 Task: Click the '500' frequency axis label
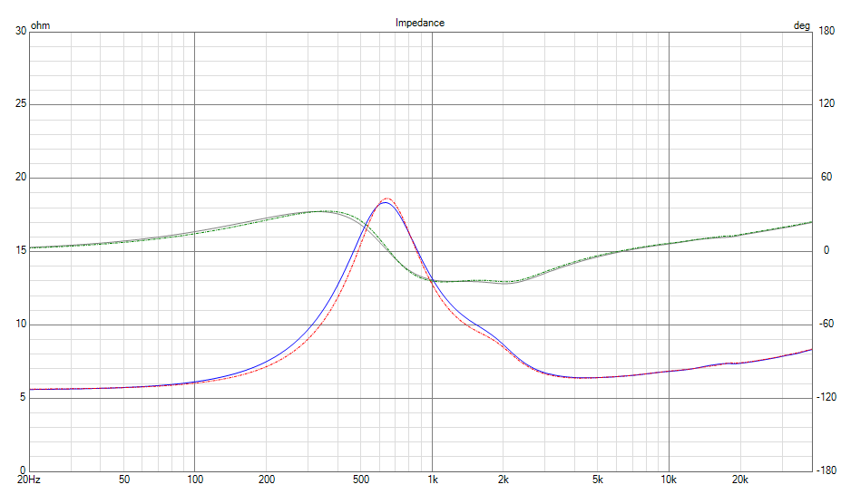361,480
